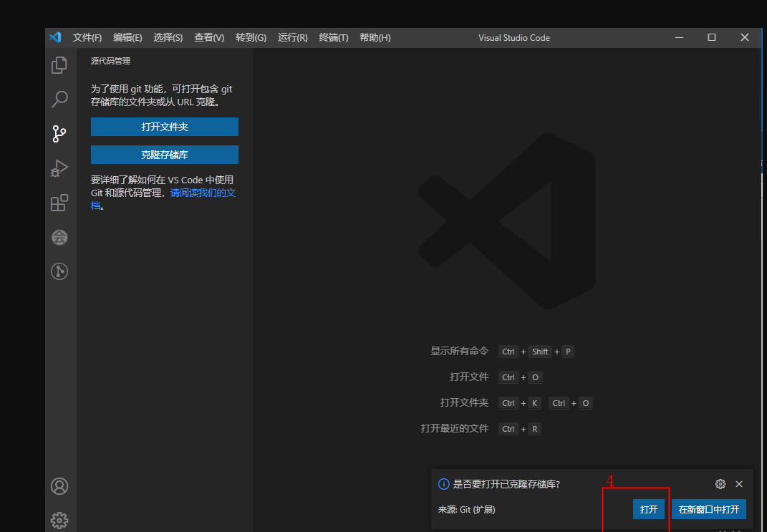Open the 文件(F) menu
767x532 pixels.
pyautogui.click(x=87, y=38)
